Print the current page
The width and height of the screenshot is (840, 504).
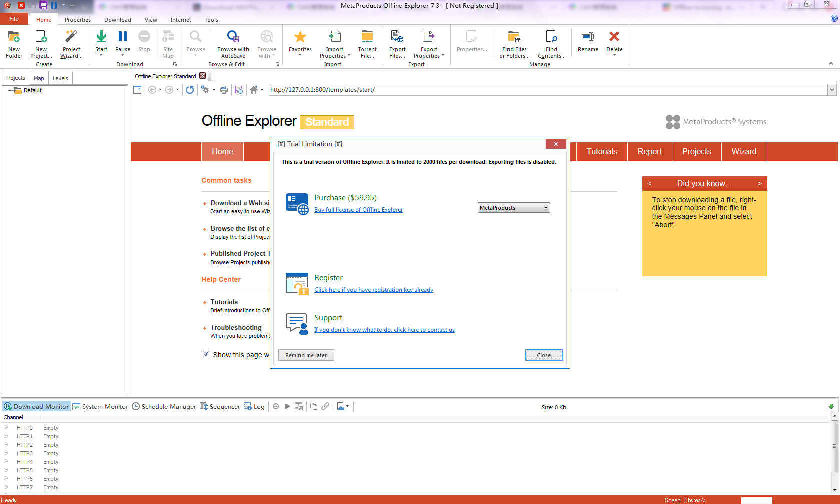tap(224, 90)
